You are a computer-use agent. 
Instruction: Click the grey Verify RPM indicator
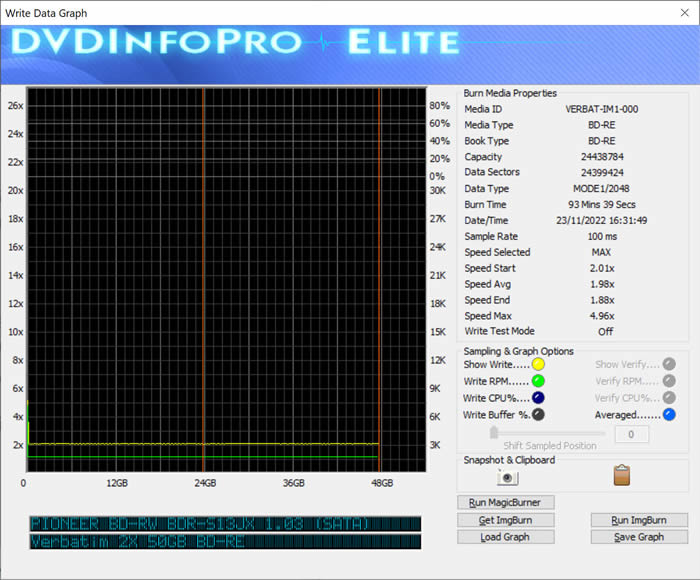coord(669,381)
